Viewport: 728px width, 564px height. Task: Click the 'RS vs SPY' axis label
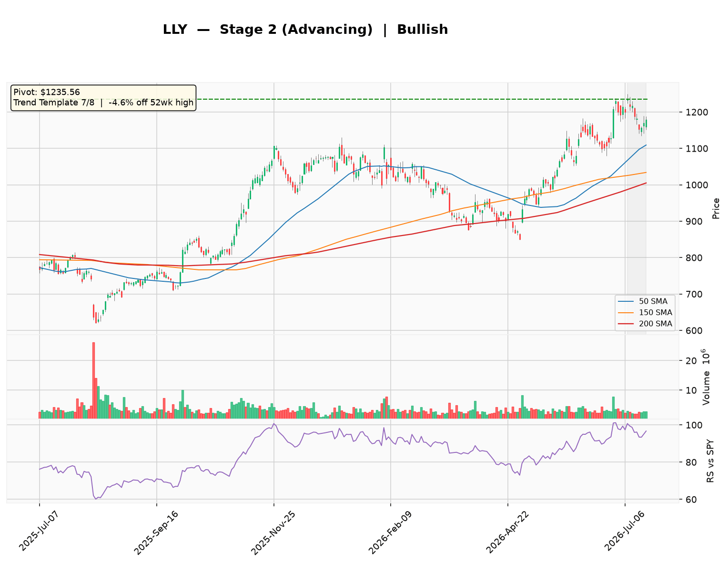[x=710, y=461]
